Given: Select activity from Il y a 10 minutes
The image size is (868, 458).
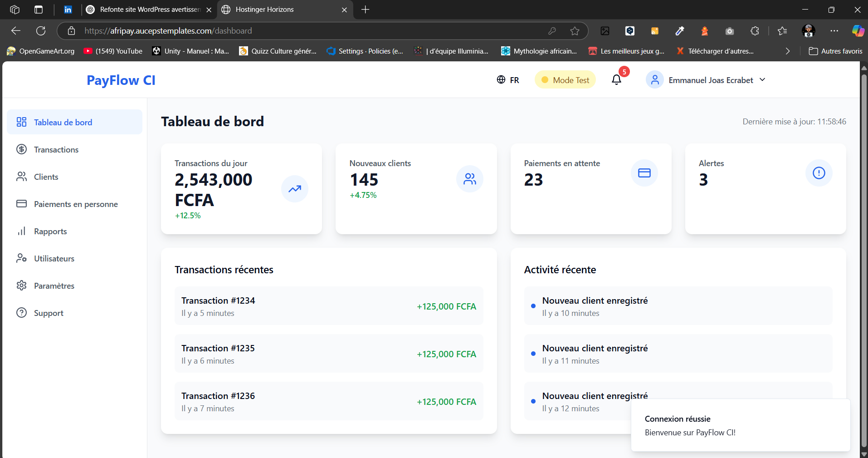Looking at the screenshot, I should 678,306.
